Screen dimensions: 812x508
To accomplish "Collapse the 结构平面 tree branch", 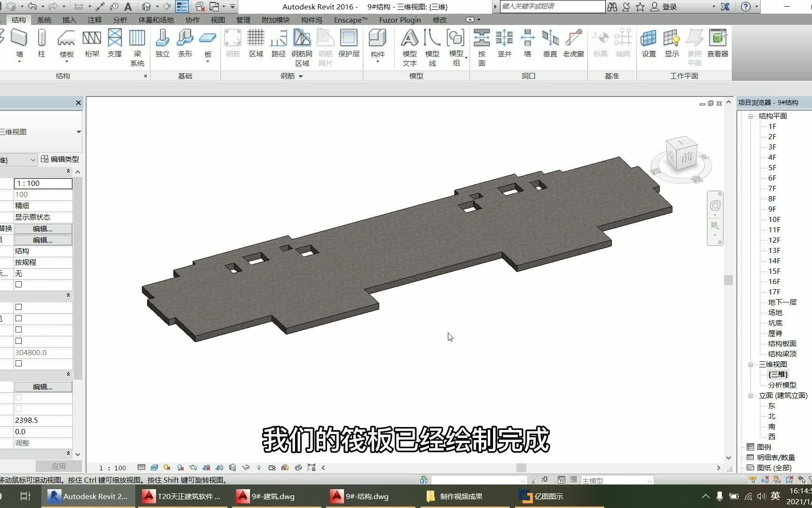I will (x=750, y=116).
